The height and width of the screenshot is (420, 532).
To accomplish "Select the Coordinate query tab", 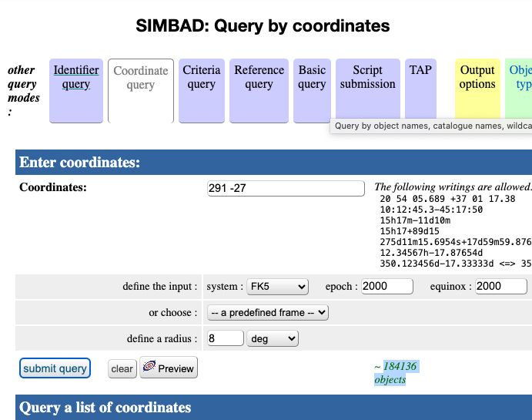I will (x=141, y=91).
